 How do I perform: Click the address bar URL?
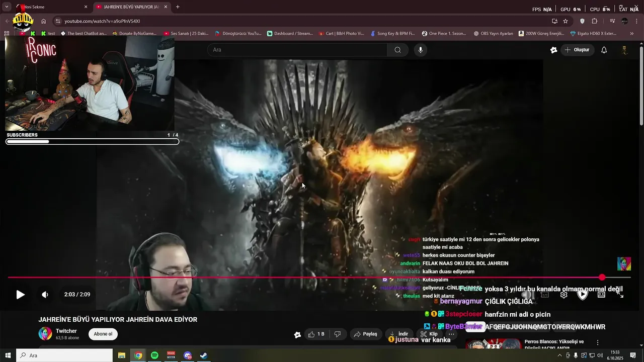(x=102, y=21)
